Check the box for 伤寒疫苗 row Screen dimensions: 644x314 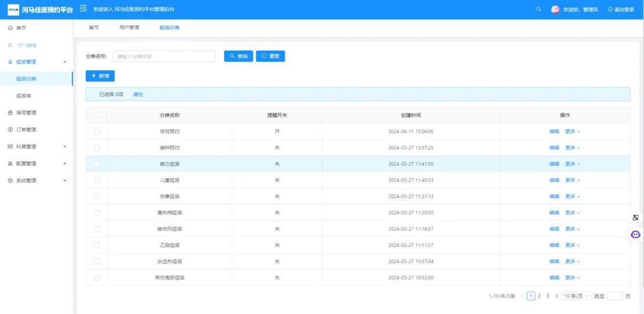pos(97,196)
